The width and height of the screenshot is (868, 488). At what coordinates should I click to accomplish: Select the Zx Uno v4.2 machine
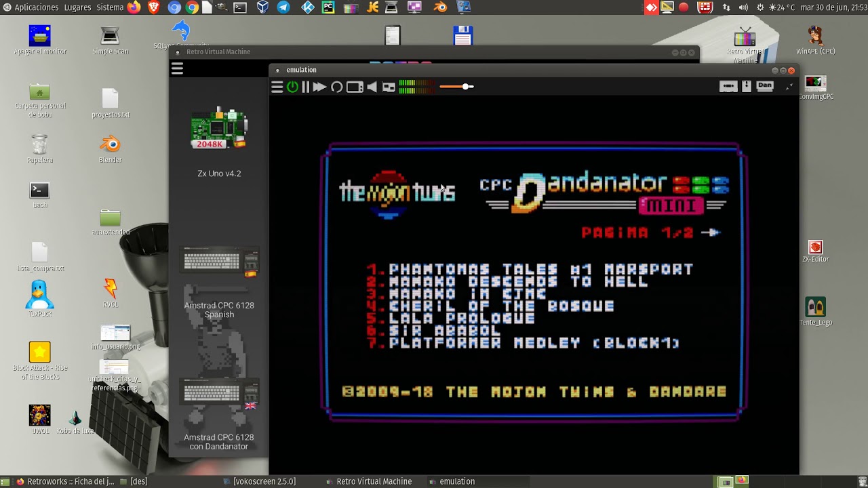(219, 142)
